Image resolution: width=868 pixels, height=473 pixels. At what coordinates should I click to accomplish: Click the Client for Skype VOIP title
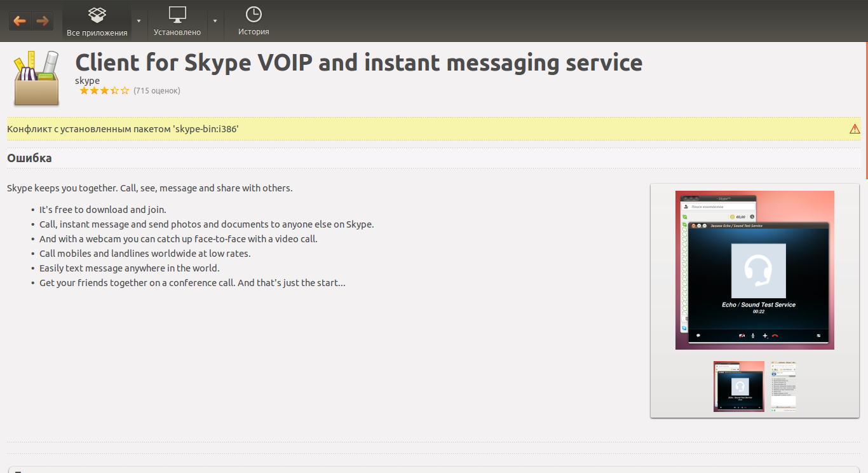click(x=359, y=62)
